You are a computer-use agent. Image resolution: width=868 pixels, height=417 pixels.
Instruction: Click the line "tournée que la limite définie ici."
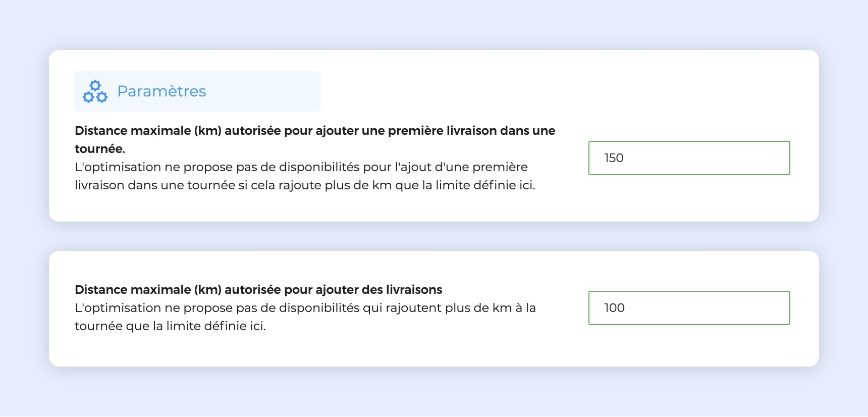pos(170,326)
